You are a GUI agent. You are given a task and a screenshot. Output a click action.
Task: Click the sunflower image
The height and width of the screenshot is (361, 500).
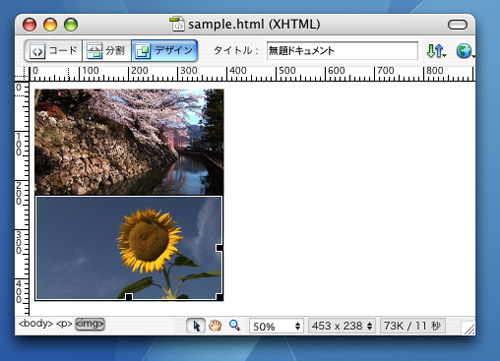129,248
